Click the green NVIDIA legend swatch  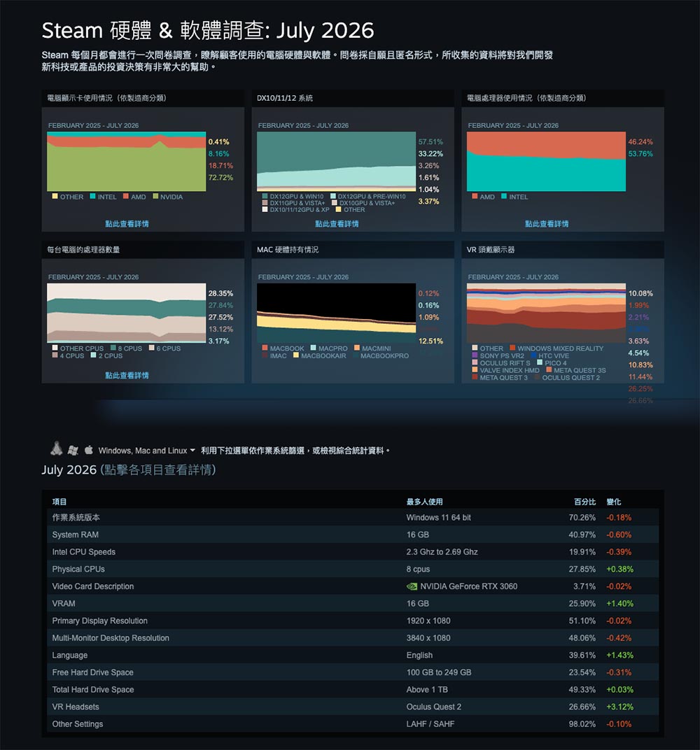click(155, 196)
